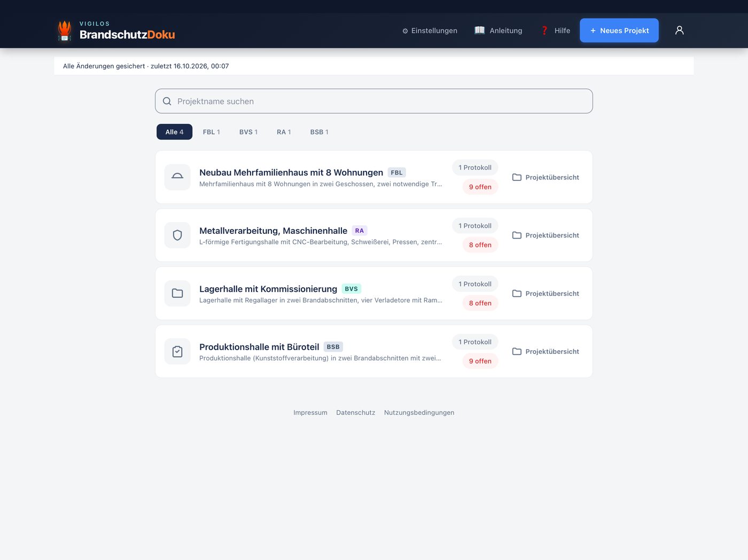Click 1 Protokoll badge of Produktionshalle
Viewport: 748px width, 560px height.
tap(475, 342)
